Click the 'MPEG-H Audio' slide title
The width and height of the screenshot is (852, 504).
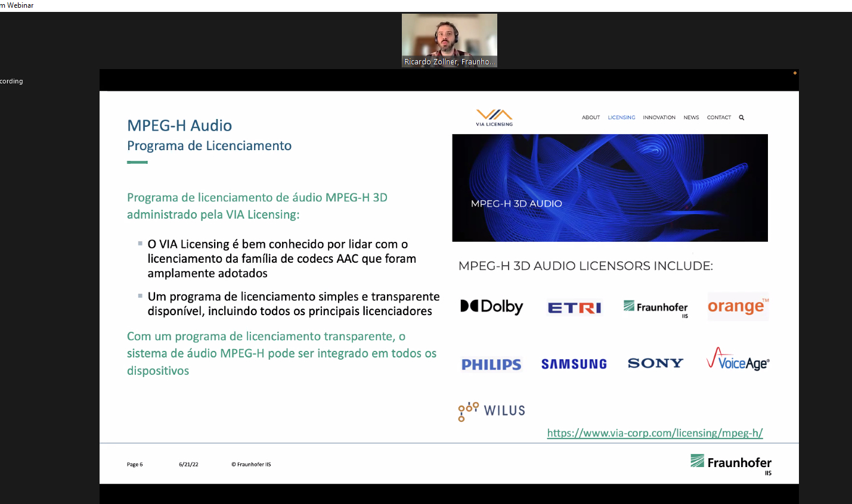179,126
